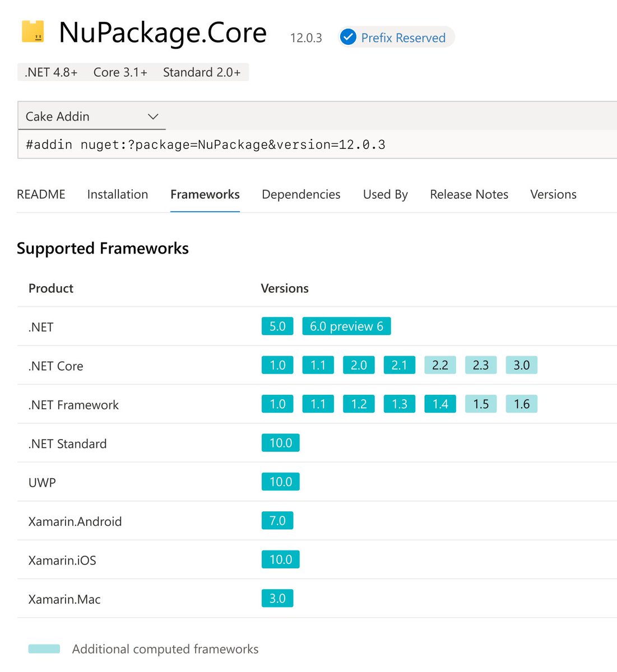This screenshot has width=617, height=672.
Task: Click computed .NET Core 3.0 badge
Action: [521, 365]
